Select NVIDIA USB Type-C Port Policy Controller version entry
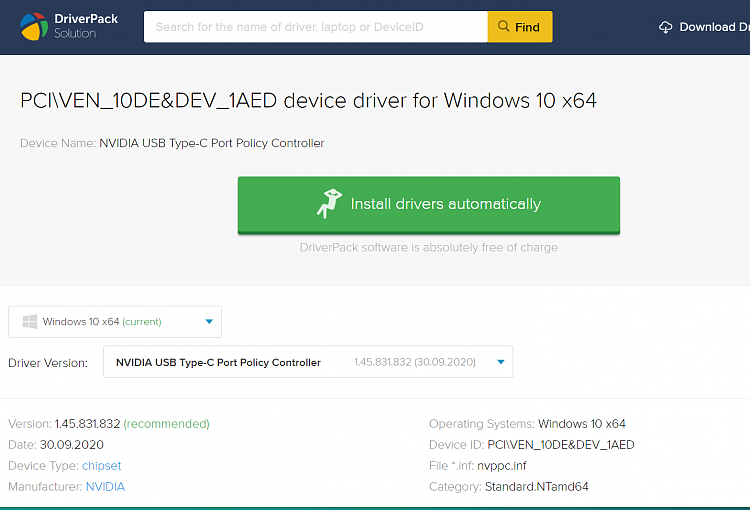This screenshot has height=510, width=750. pyautogui.click(x=308, y=362)
